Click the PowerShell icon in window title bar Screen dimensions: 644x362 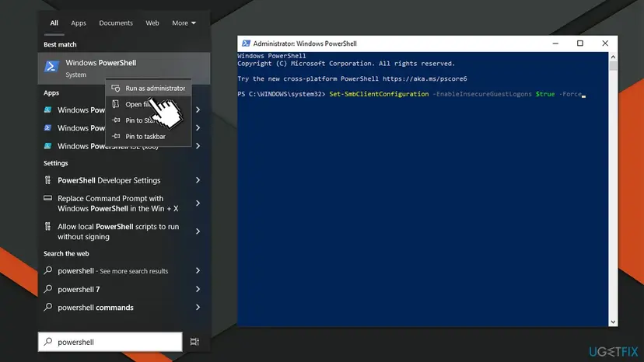point(246,44)
